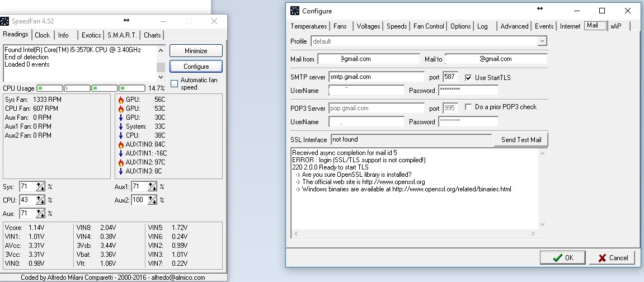Screen dimensions: 644x282
Task: Click the 'Sys Fan: 1333 RPM' reading
Action: [33, 100]
